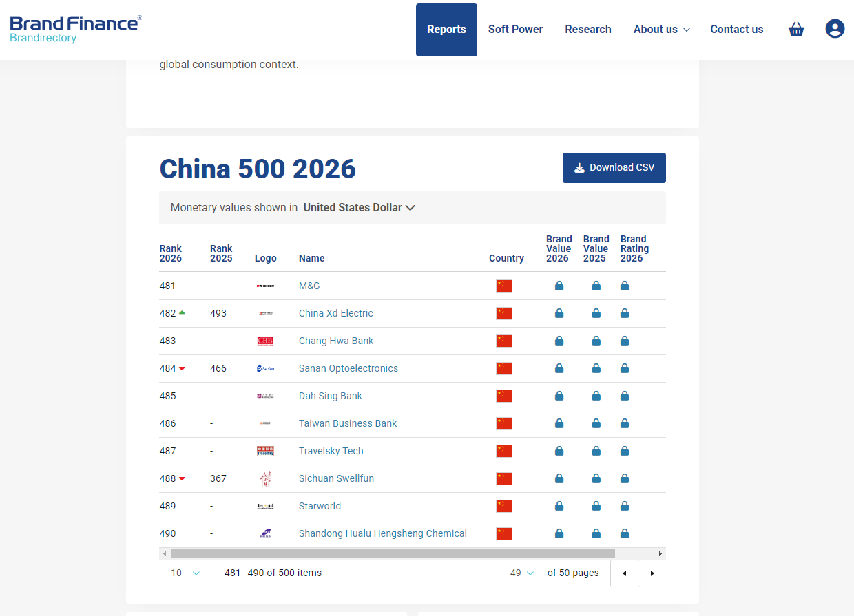Open the Starworld brand link

320,506
